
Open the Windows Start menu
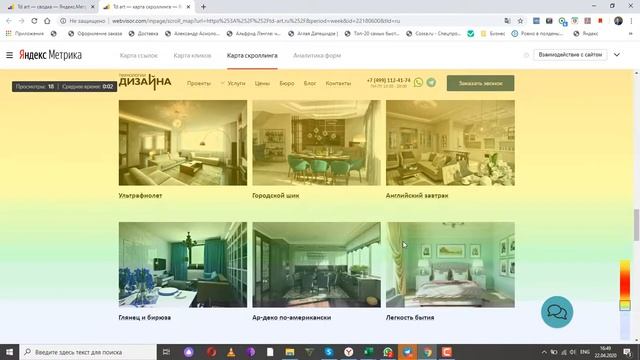(9, 352)
